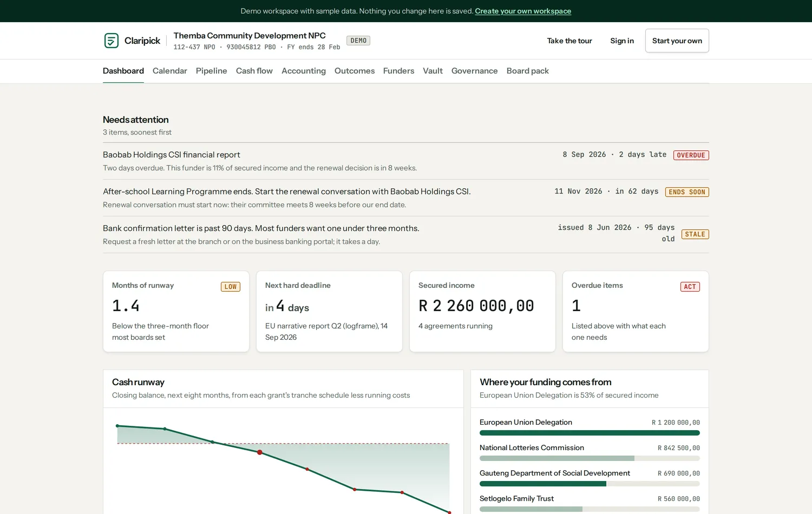Screen dimensions: 812x514
Task: Click the Gauteng Department of Social Development bar
Action: coord(590,484)
